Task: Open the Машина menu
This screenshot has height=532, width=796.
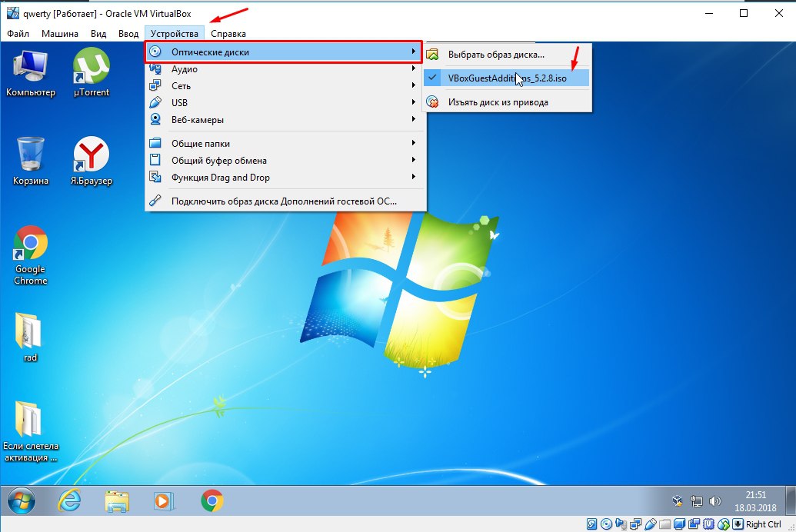Action: click(x=60, y=34)
